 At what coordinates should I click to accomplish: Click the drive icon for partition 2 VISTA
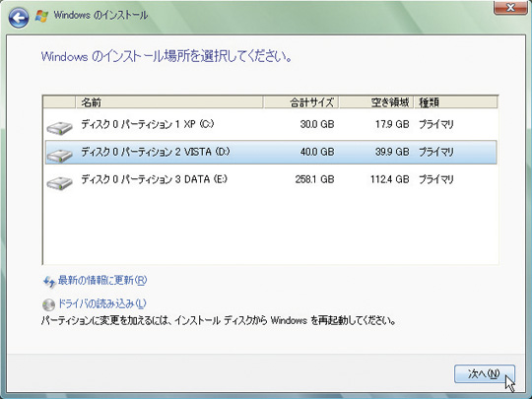[x=60, y=155]
